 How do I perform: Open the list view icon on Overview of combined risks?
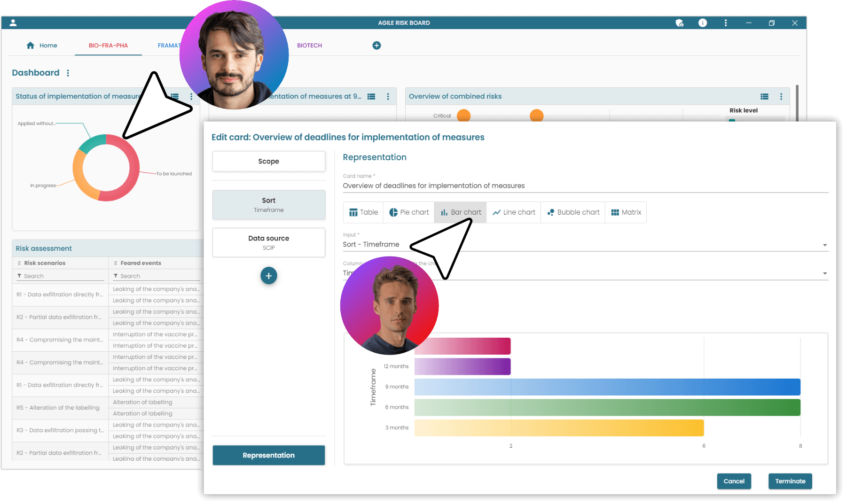[764, 96]
